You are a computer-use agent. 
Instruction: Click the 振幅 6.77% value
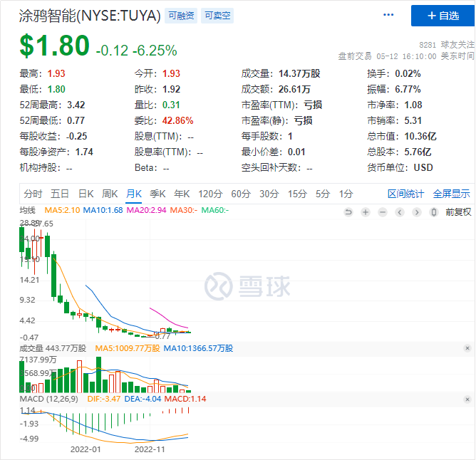click(408, 89)
